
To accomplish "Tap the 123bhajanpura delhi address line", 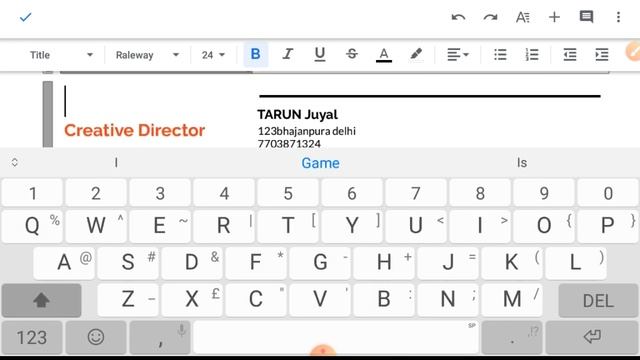I will click(307, 131).
